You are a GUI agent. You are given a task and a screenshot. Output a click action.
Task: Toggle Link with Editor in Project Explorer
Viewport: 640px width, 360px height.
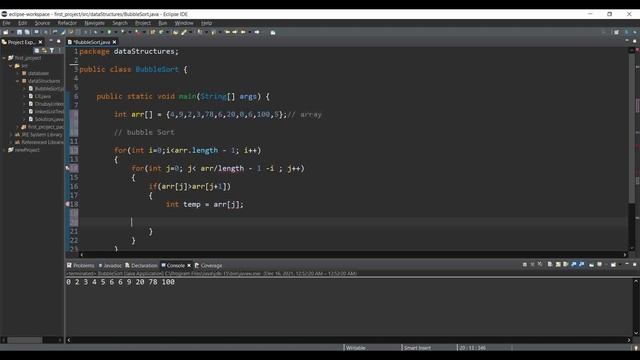[x=44, y=50]
